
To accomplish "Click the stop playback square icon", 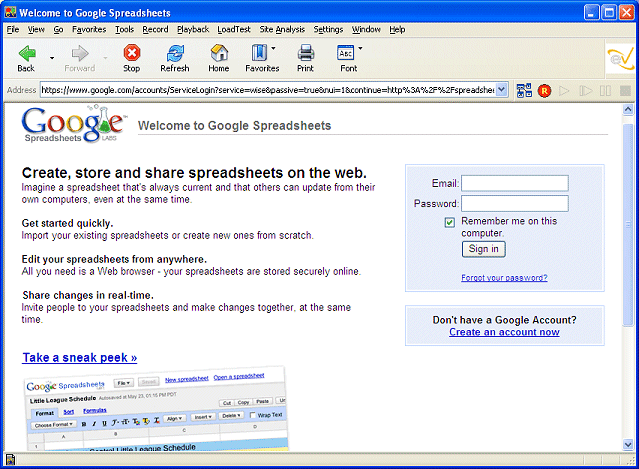I will click(625, 90).
